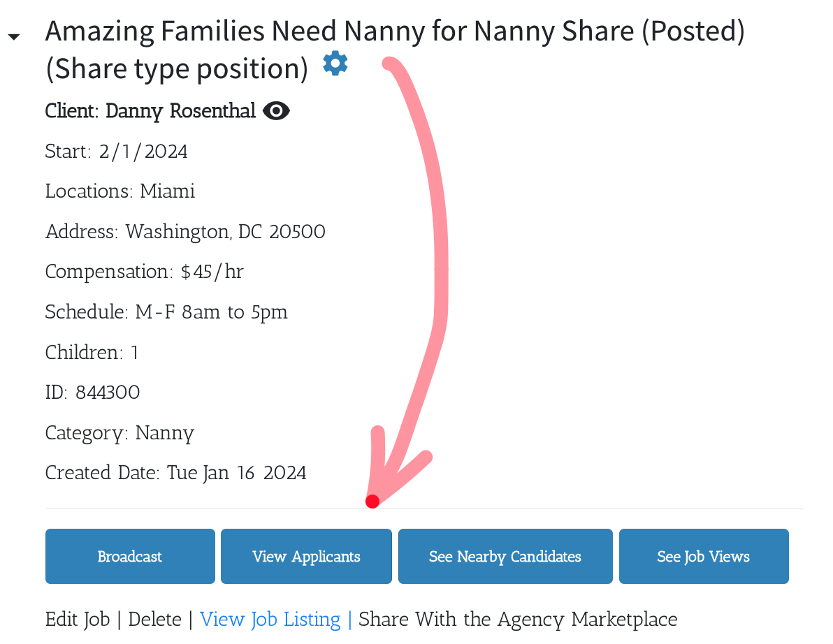Click the client name Danny Rosenthal
This screenshot has height=644, width=833.
(x=180, y=111)
